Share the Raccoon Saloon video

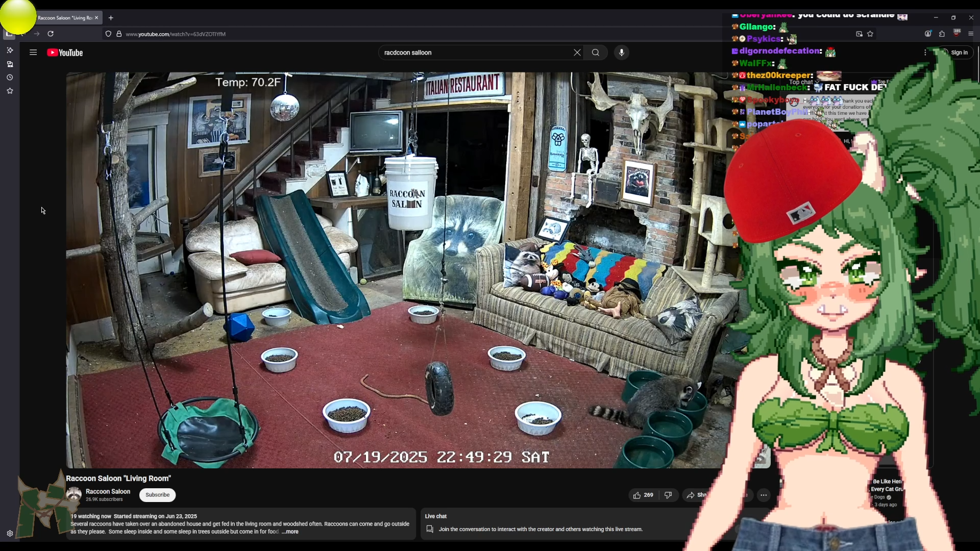coord(696,495)
